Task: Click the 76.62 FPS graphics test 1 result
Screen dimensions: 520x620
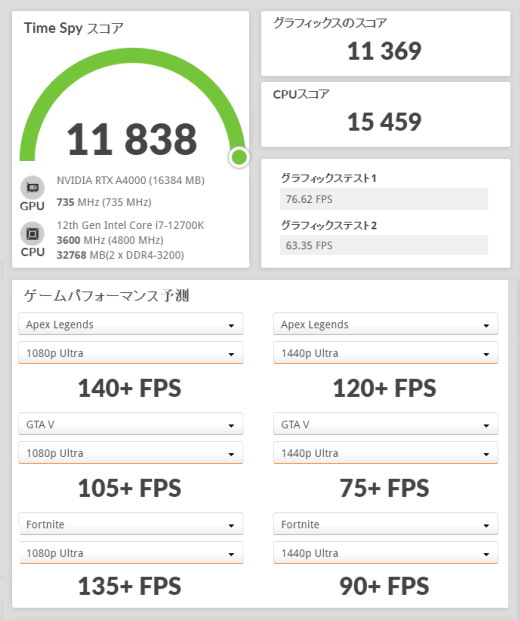Action: coord(384,199)
